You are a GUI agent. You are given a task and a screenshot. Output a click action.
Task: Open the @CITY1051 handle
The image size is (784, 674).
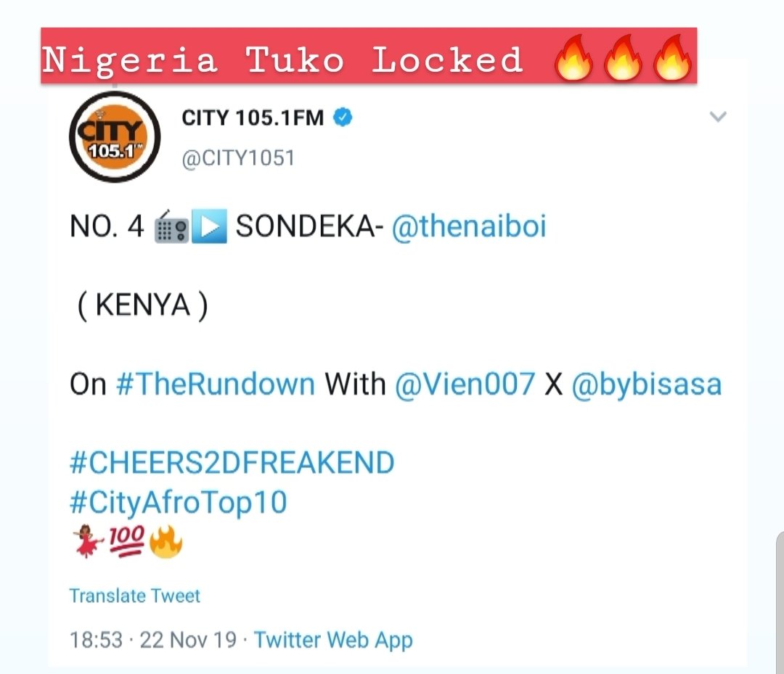[x=238, y=158]
